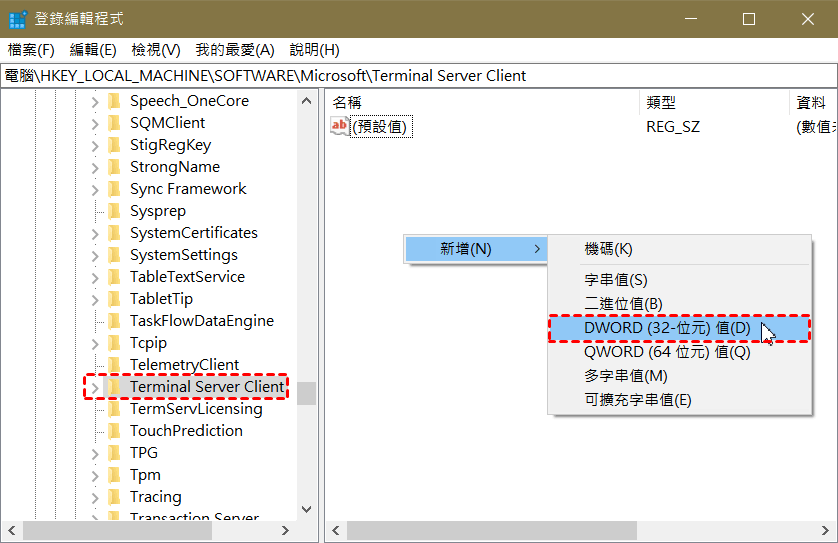
Task: Click tree pane scroll down arrow
Action: pyautogui.click(x=306, y=509)
